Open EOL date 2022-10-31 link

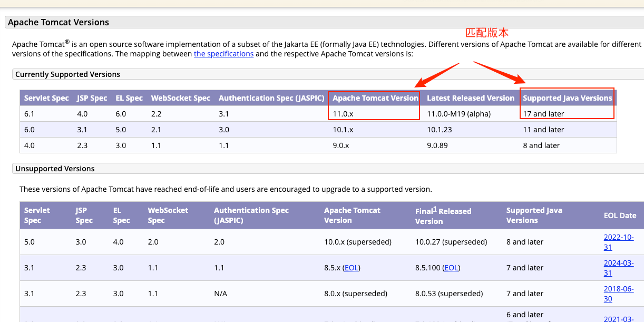click(x=619, y=242)
